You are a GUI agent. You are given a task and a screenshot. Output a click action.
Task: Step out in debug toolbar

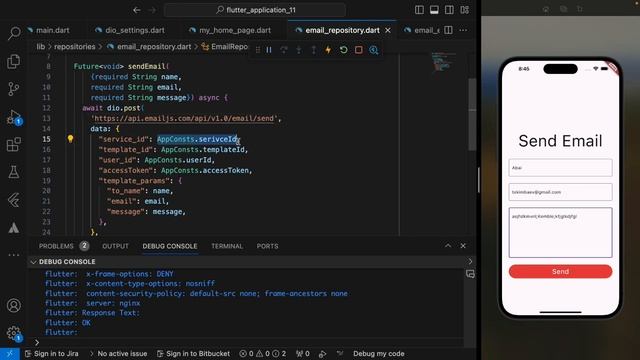pyautogui.click(x=313, y=50)
